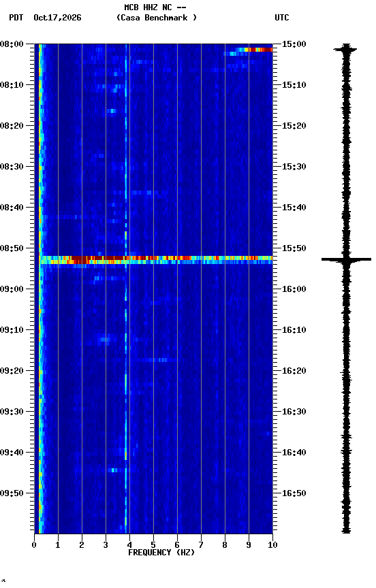The width and height of the screenshot is (376, 588).
Task: Click the 09:00 PDT time label
Action: pyautogui.click(x=12, y=289)
